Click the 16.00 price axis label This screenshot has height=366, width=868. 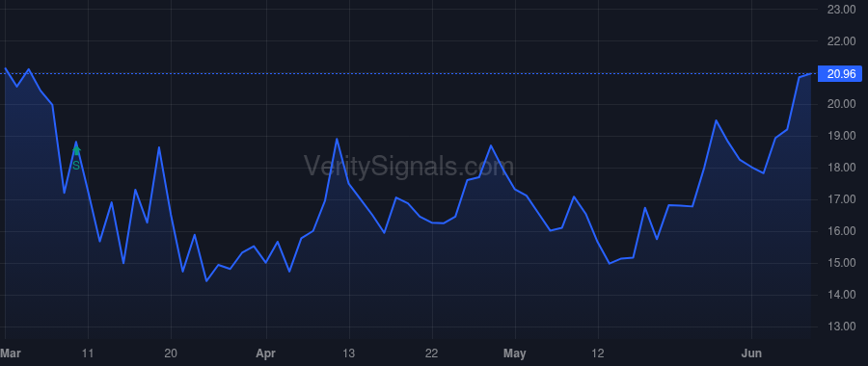(841, 232)
